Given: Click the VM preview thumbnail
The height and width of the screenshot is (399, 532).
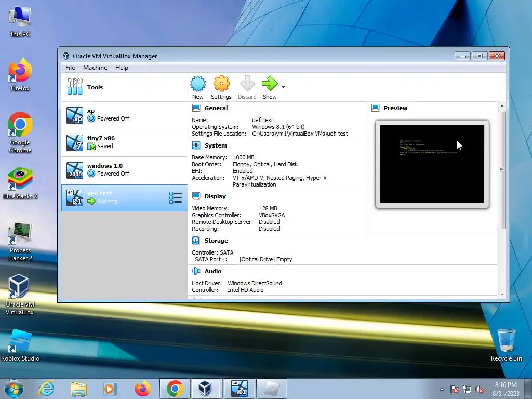Looking at the screenshot, I should click(x=432, y=164).
